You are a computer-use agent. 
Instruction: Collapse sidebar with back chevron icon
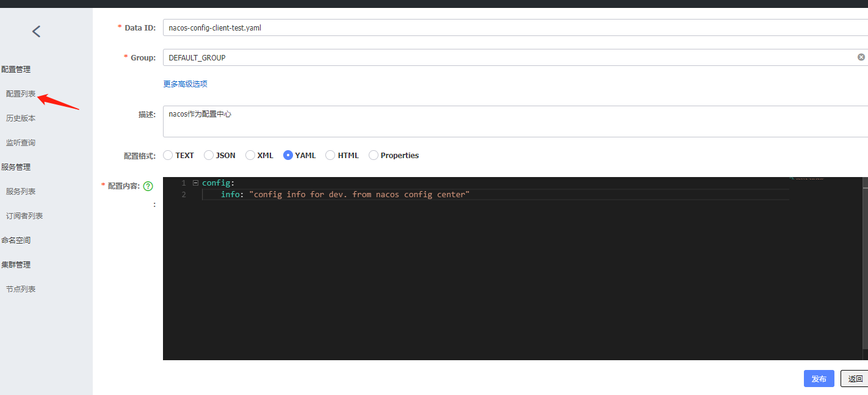(x=36, y=31)
